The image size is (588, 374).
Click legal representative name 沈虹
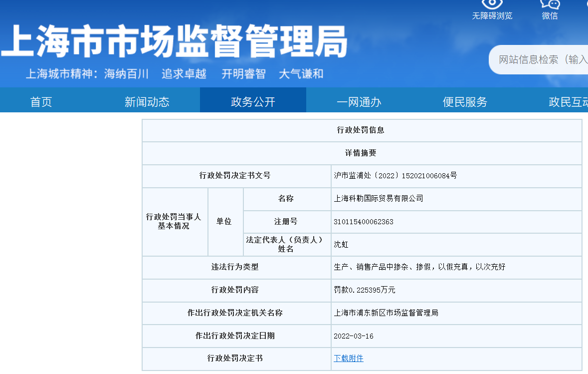coord(341,245)
